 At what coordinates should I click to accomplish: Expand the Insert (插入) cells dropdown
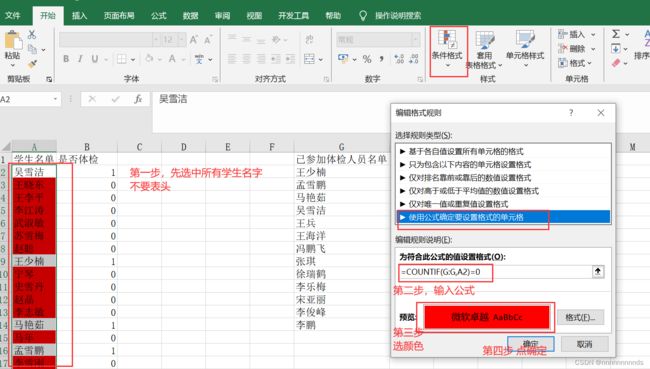593,34
